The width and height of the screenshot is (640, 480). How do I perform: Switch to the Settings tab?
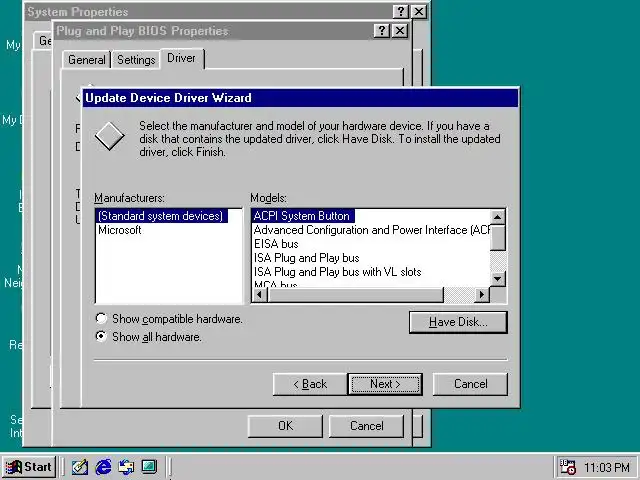click(136, 60)
